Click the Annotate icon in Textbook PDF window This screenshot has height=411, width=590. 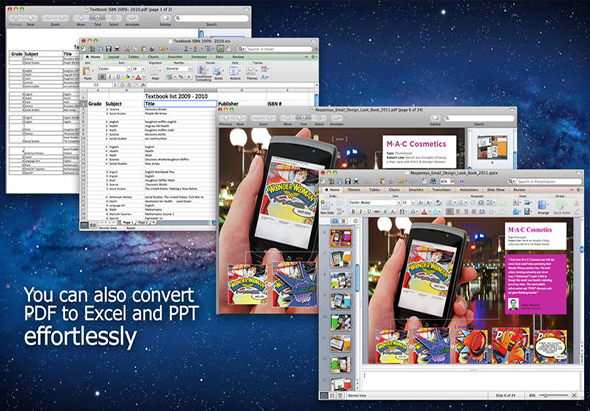tap(132, 18)
